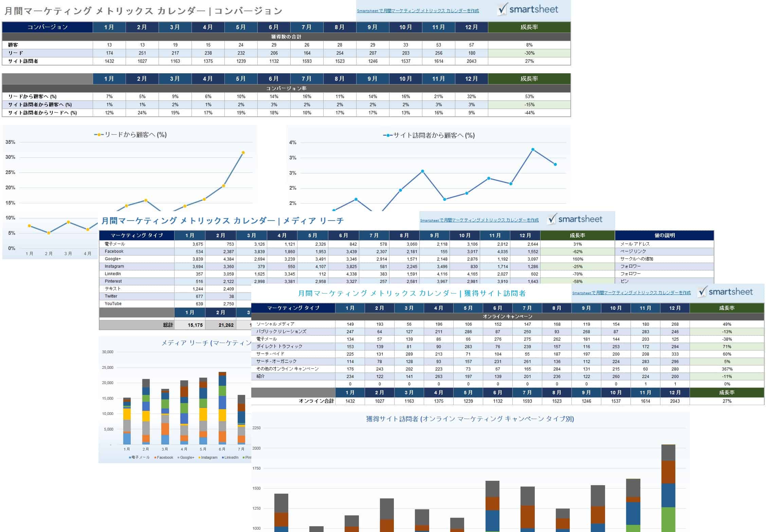Select the サイト訪問者から顧客へ (%) row label
The height and width of the screenshot is (532, 766).
48,104
